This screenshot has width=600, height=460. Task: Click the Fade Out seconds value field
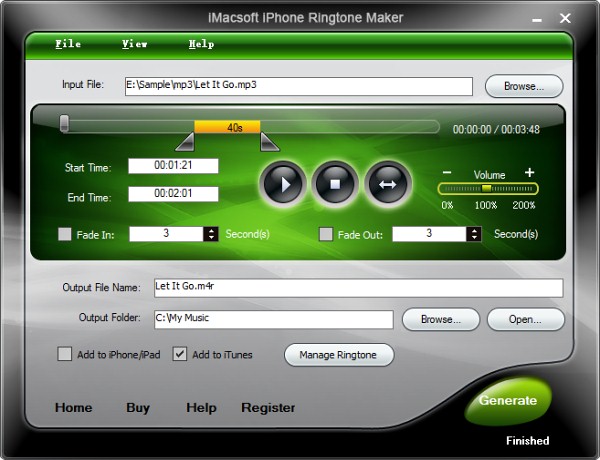[x=429, y=234]
